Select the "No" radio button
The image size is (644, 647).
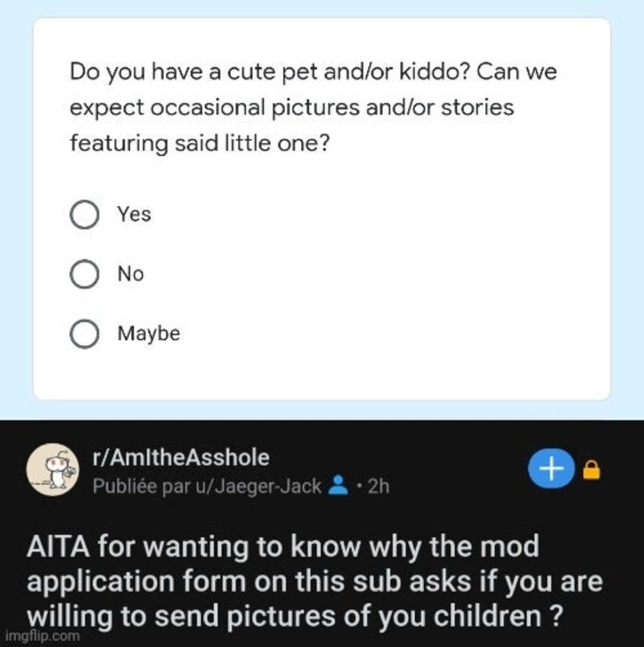coord(84,274)
